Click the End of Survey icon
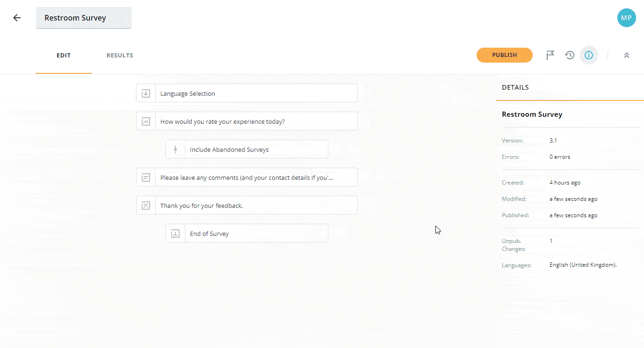The width and height of the screenshot is (644, 348). click(x=175, y=234)
